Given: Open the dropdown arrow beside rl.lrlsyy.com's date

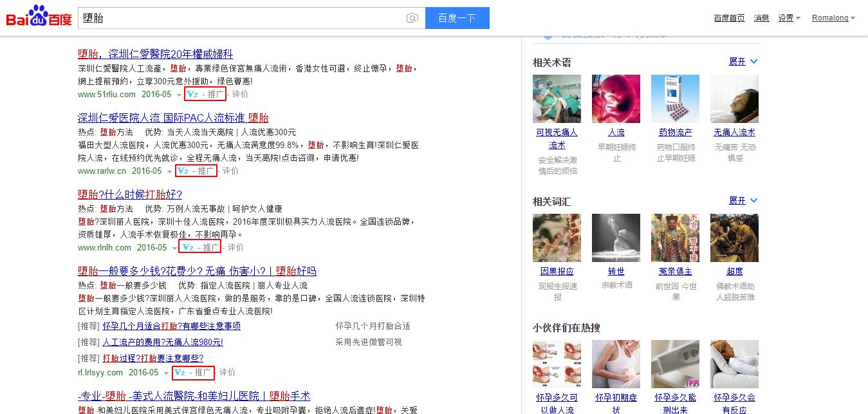Looking at the screenshot, I should (167, 373).
